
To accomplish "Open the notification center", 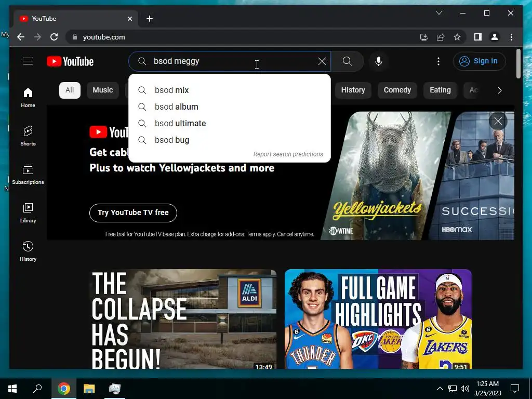I will (x=515, y=389).
